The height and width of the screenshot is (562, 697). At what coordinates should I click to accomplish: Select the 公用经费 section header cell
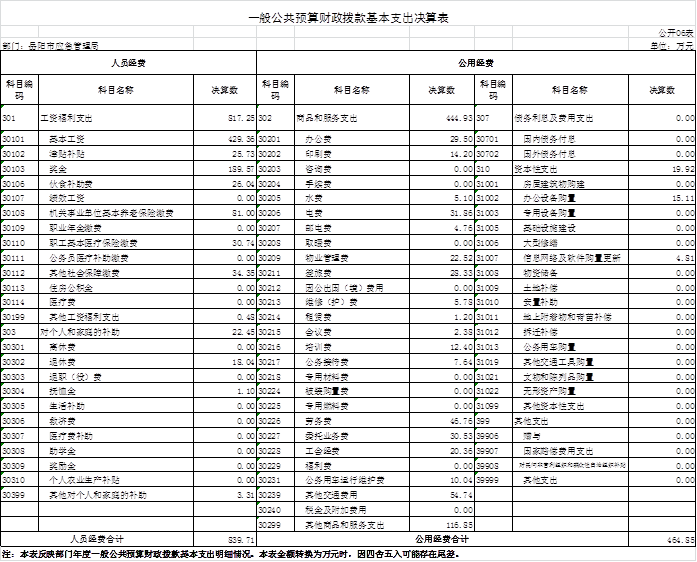click(x=476, y=62)
